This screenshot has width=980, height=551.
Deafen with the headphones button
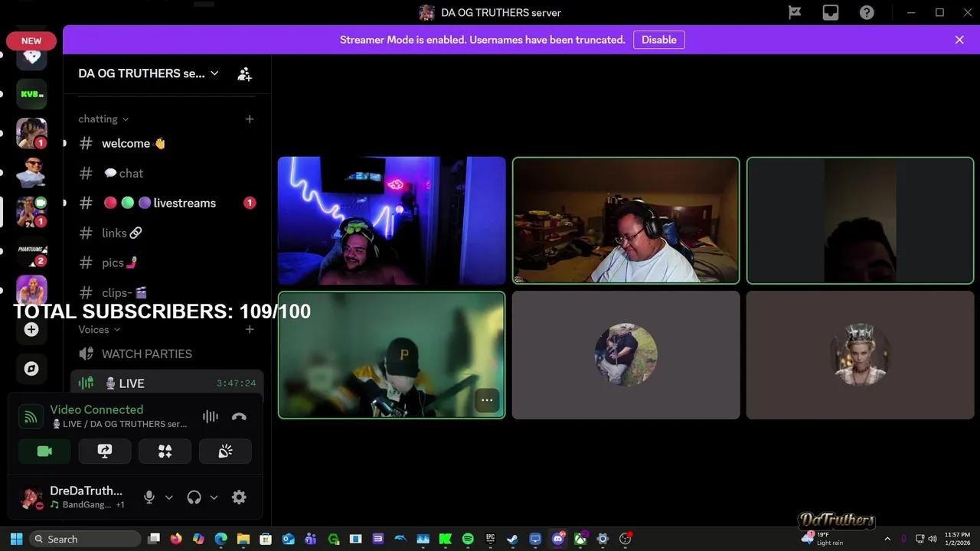point(194,497)
